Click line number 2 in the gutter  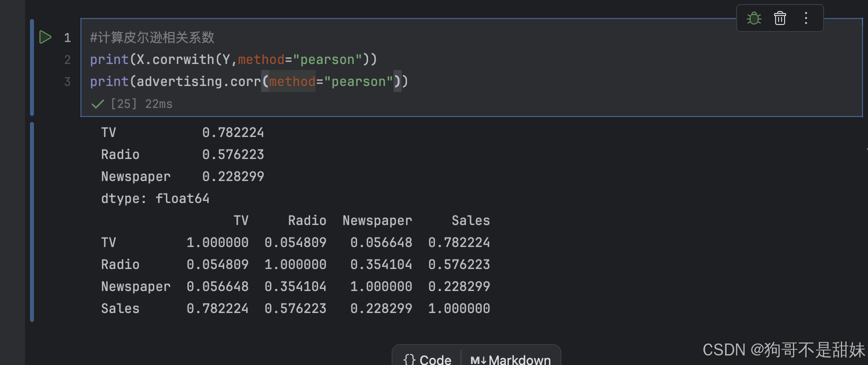tap(67, 59)
